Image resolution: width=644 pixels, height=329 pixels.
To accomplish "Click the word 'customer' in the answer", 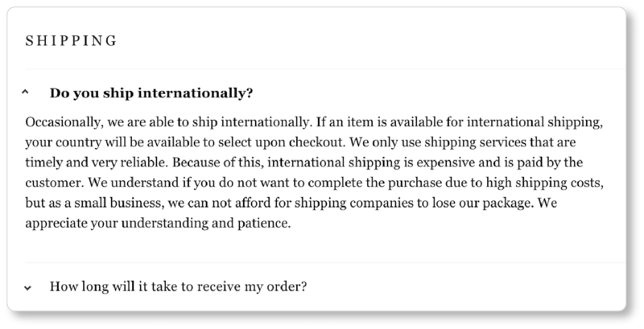I will (53, 183).
